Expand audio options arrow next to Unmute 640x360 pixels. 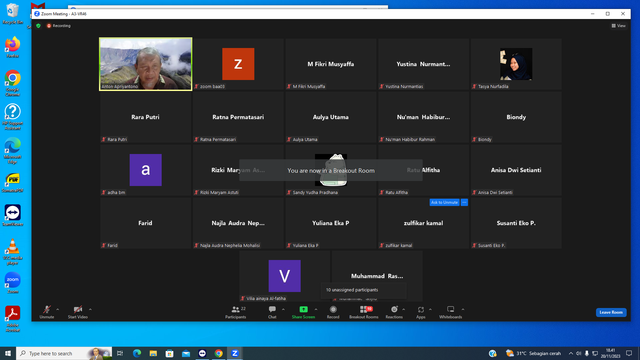coord(58,309)
